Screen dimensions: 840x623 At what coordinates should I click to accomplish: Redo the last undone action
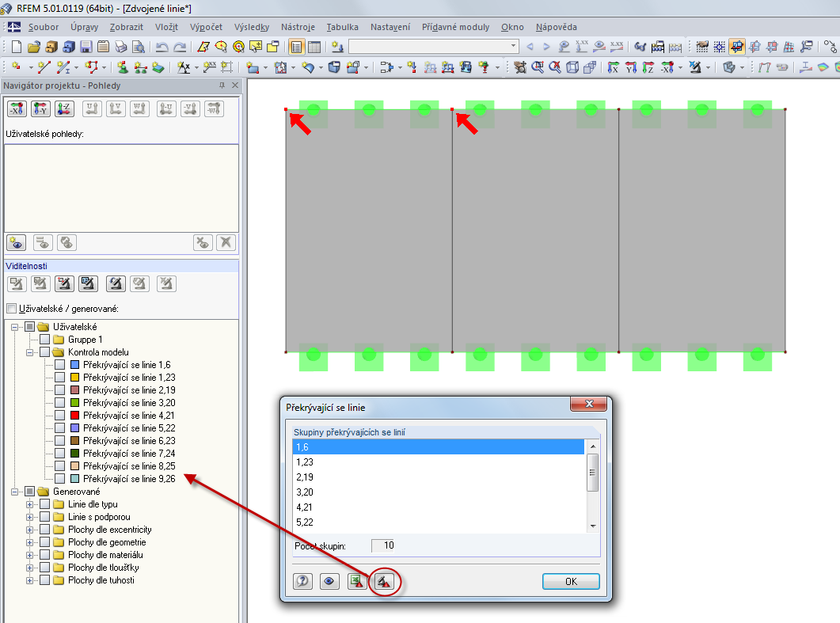tap(180, 47)
